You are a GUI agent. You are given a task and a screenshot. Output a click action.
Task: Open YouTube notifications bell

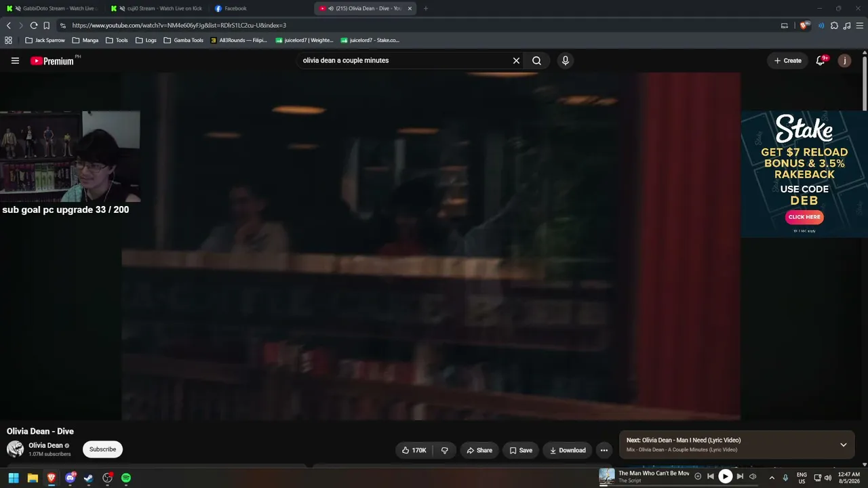(x=821, y=60)
